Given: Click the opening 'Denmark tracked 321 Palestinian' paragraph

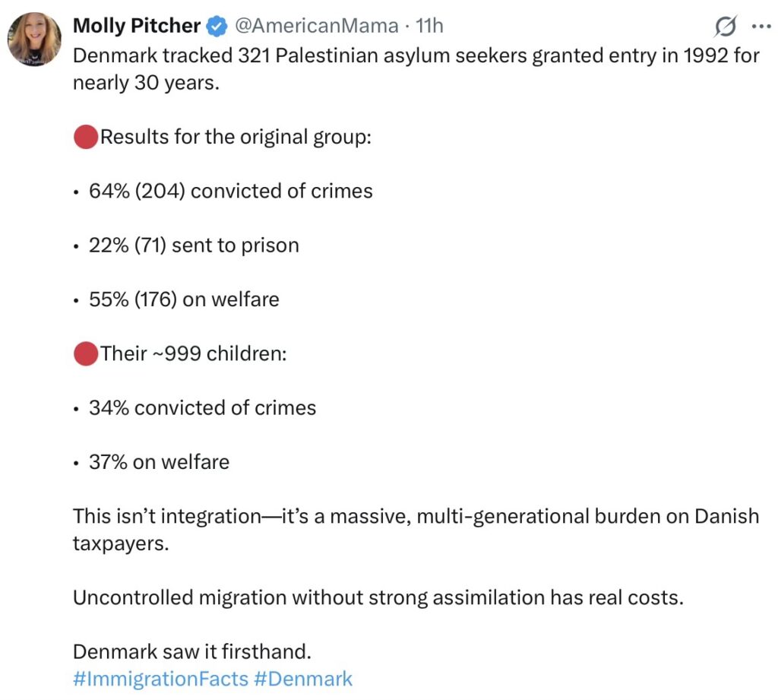Looking at the screenshot, I should pyautogui.click(x=416, y=57).
